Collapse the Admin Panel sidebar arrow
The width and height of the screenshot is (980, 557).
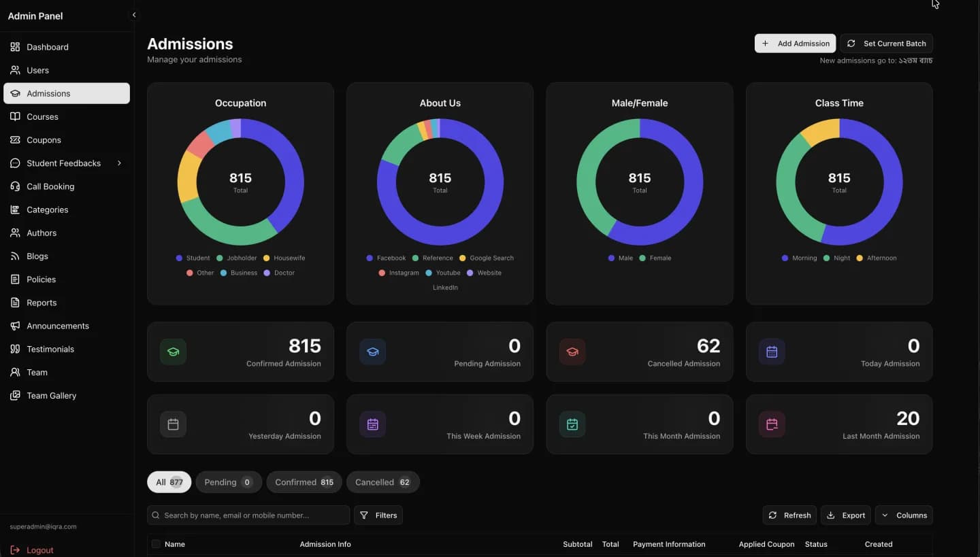click(x=134, y=15)
